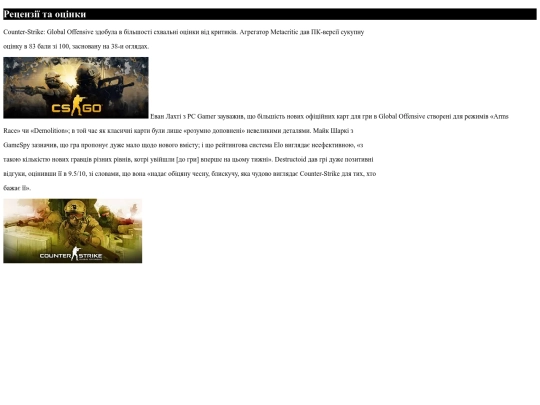
Task: Click the text line starting 'Counter-Strike: Global Offensive здобула'
Action: point(184,32)
